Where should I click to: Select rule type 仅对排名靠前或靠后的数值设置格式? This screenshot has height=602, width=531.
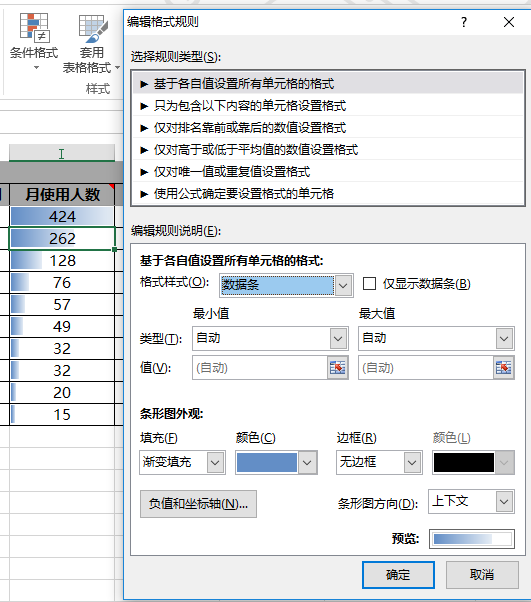328,127
